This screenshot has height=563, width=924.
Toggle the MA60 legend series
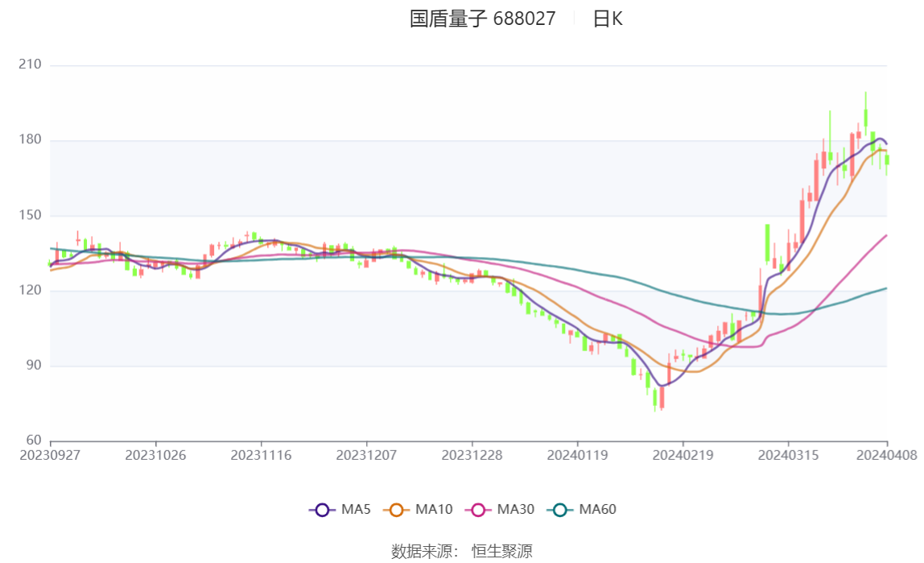582,509
